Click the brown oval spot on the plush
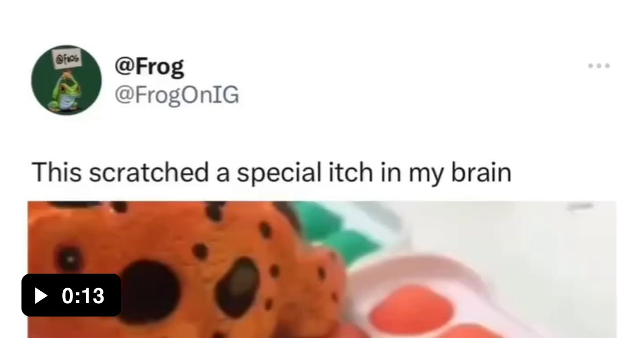Screen dimensions: 644x338 click(238, 287)
